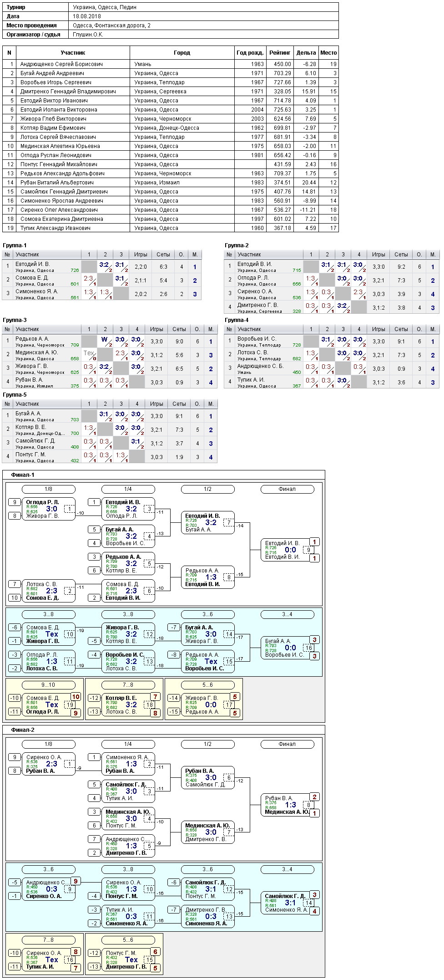444x980 pixels.
Task: Select participant 'Живора Глеб Викторович'
Action: tap(53, 119)
